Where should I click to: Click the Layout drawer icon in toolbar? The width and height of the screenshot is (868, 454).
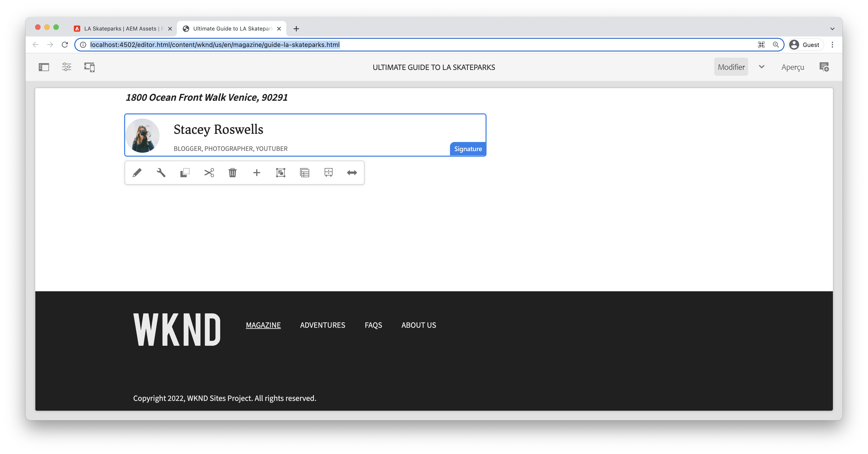[328, 173]
